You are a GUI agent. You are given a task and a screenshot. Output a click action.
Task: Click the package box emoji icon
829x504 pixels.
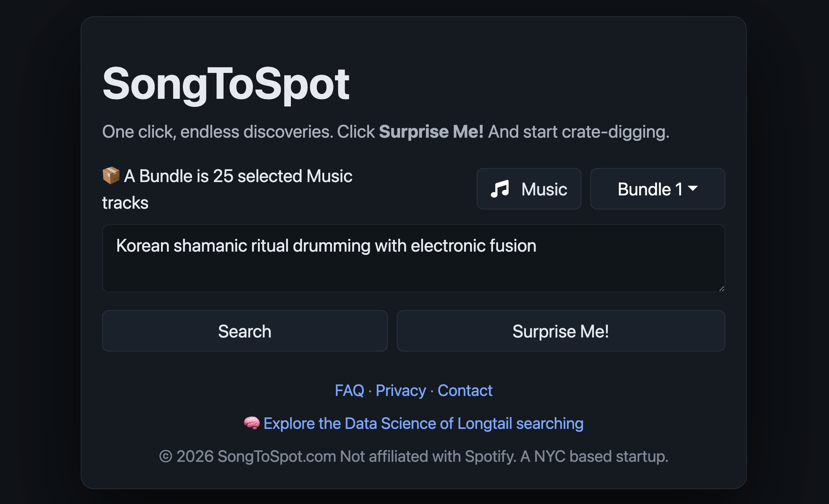(x=111, y=175)
